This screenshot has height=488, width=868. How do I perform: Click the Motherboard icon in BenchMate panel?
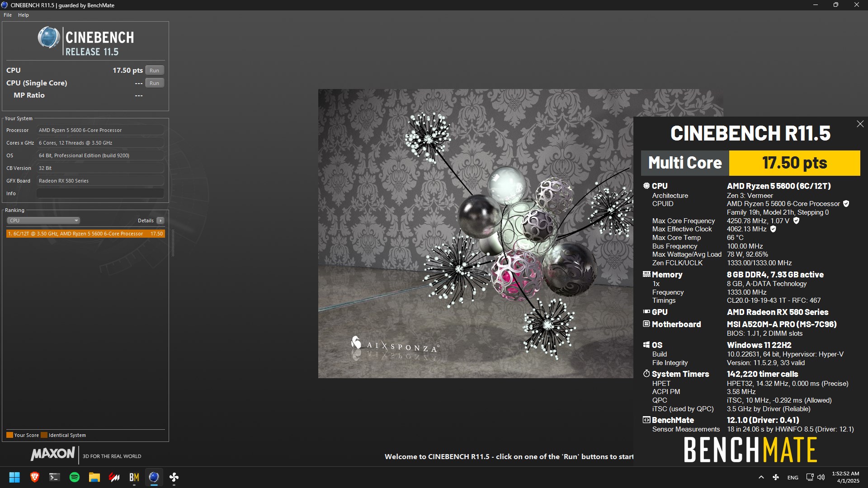pyautogui.click(x=646, y=324)
